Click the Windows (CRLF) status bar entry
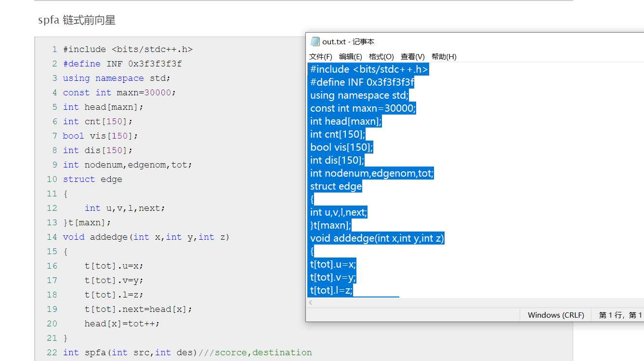Viewport: 644px width, 361px height. [556, 315]
